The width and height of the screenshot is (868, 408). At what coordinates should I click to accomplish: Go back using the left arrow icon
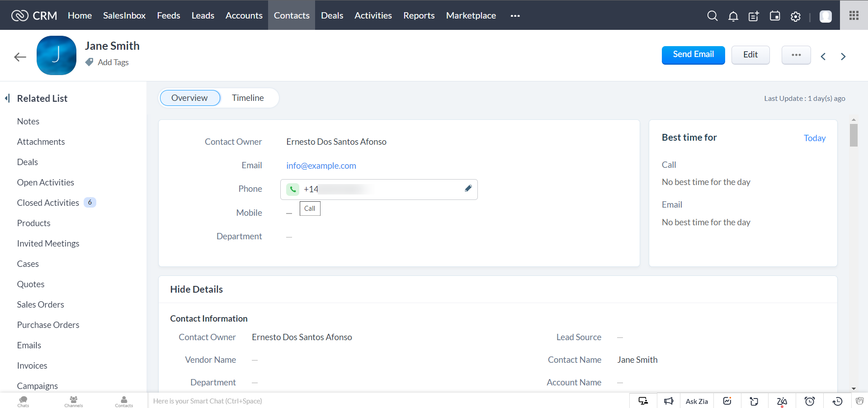coord(20,57)
